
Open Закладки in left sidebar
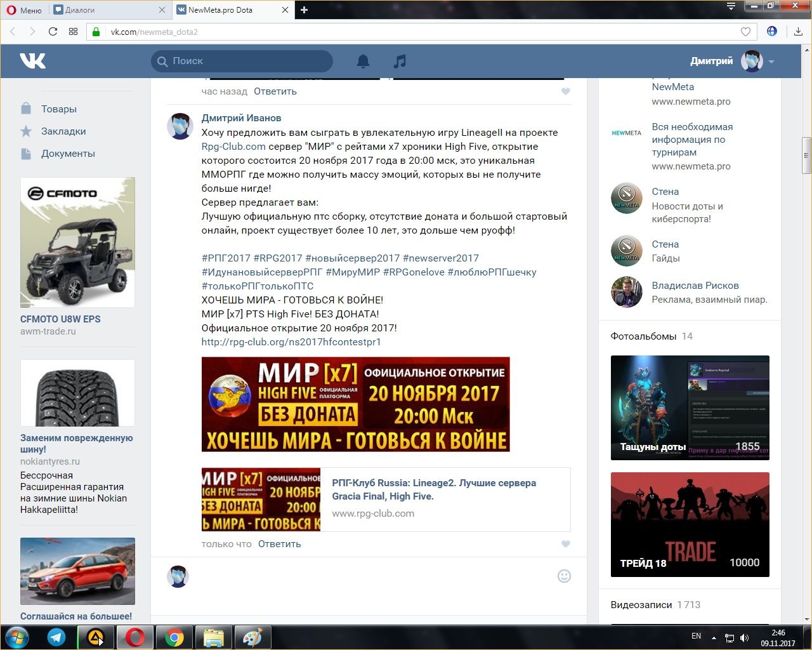click(x=63, y=131)
